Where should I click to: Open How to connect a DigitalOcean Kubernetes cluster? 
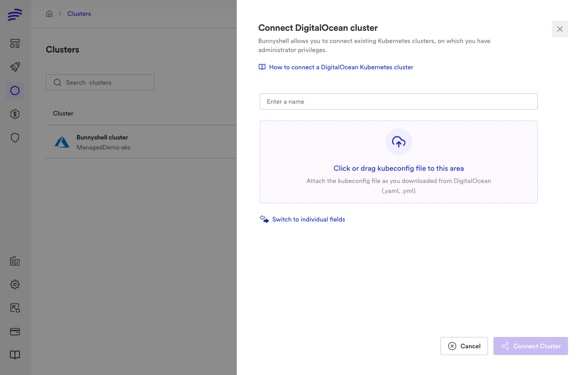pyautogui.click(x=336, y=67)
